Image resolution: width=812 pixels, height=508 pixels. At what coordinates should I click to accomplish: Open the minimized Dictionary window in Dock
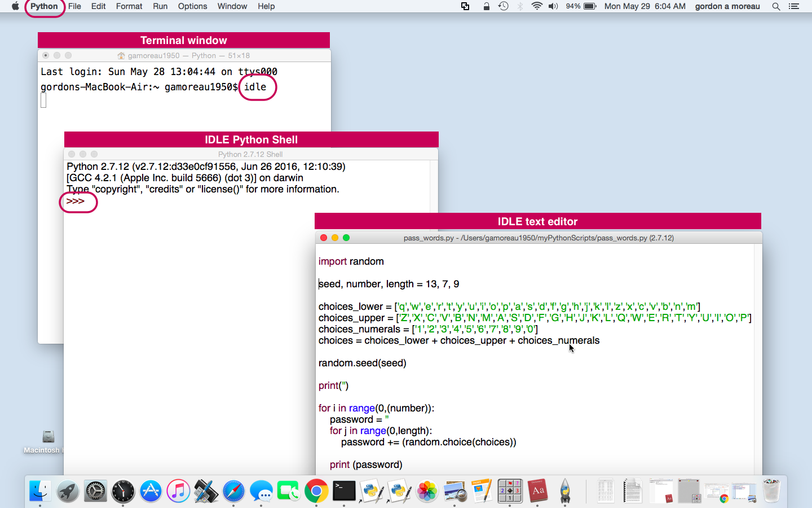click(x=661, y=491)
